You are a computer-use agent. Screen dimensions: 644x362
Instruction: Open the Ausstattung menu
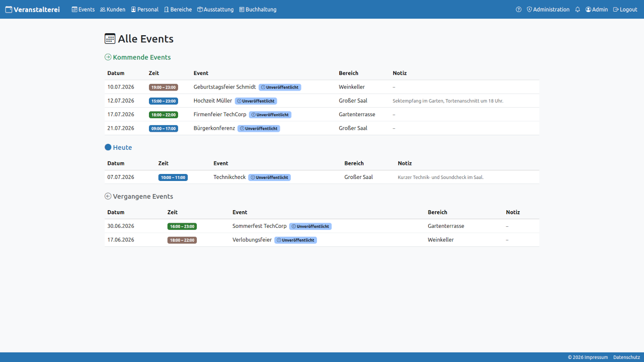(215, 10)
